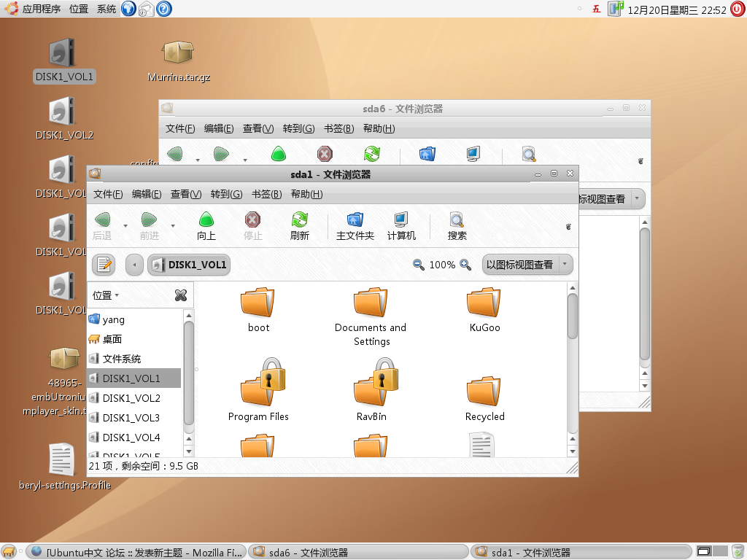Switch to sda1 文件浏览器 in taskbar
747x560 pixels.
click(581, 553)
